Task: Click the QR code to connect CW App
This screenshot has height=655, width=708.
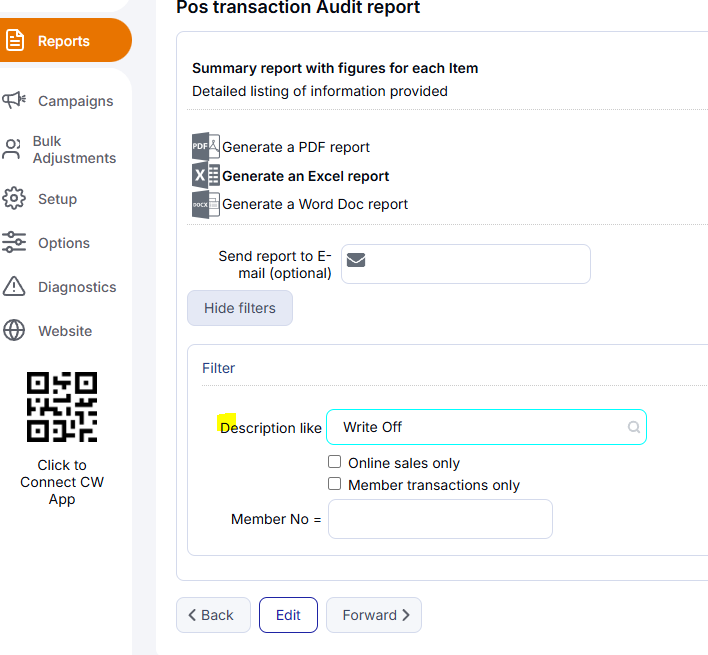Action: [x=62, y=407]
